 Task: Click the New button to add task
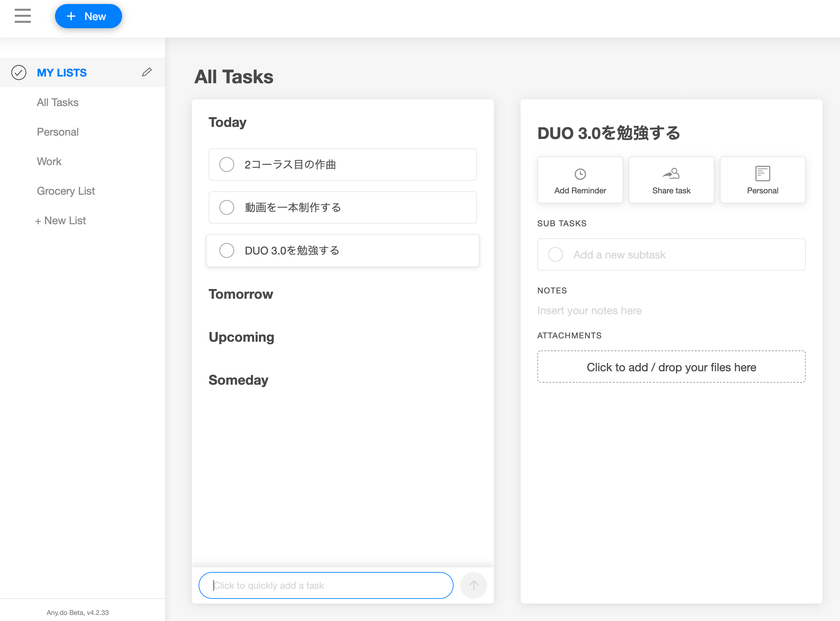[88, 16]
